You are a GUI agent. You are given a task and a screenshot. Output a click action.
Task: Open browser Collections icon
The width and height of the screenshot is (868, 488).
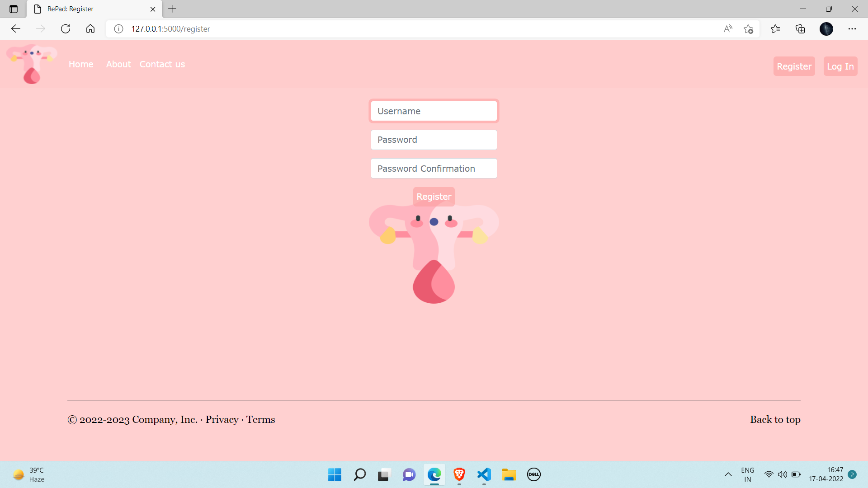click(x=800, y=29)
